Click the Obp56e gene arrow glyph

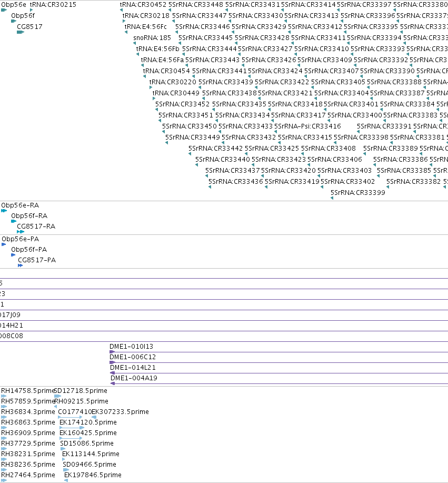[4, 10]
